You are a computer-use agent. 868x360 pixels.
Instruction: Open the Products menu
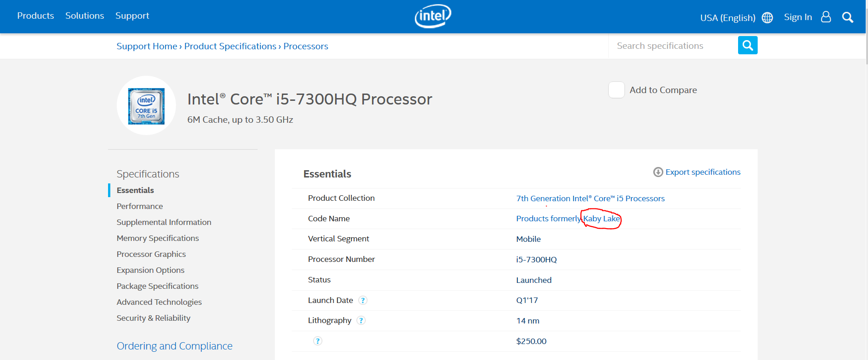pos(36,16)
